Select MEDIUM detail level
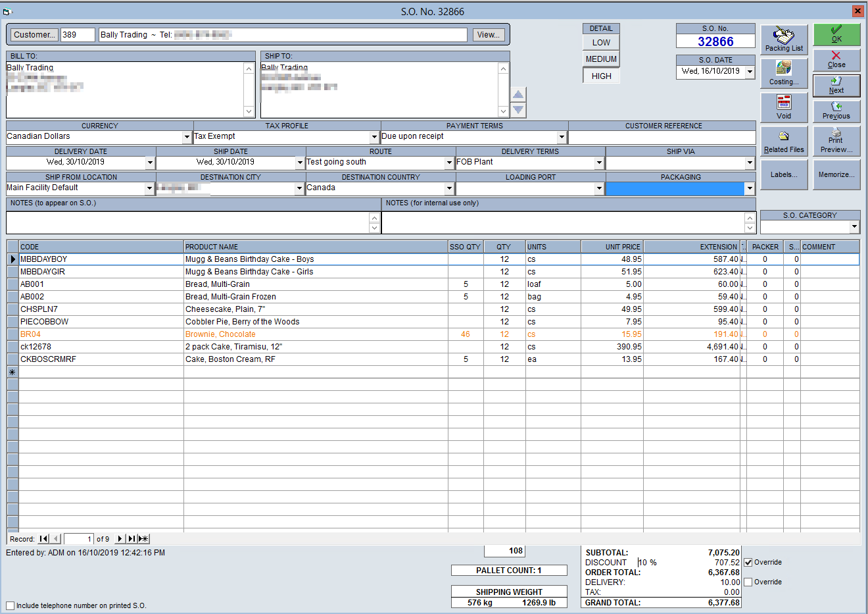868x614 pixels. (x=601, y=59)
